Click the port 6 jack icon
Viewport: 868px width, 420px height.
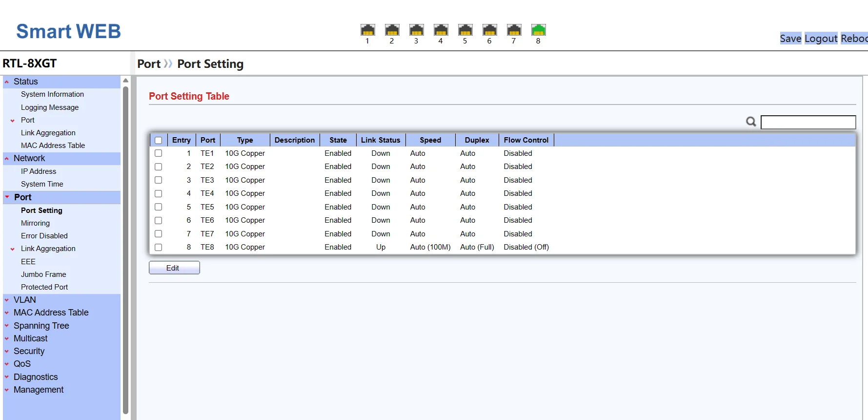[489, 30]
